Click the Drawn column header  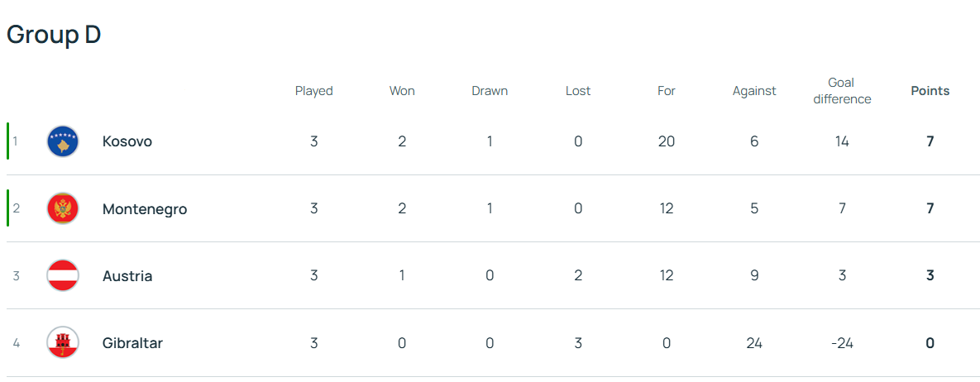click(x=490, y=91)
